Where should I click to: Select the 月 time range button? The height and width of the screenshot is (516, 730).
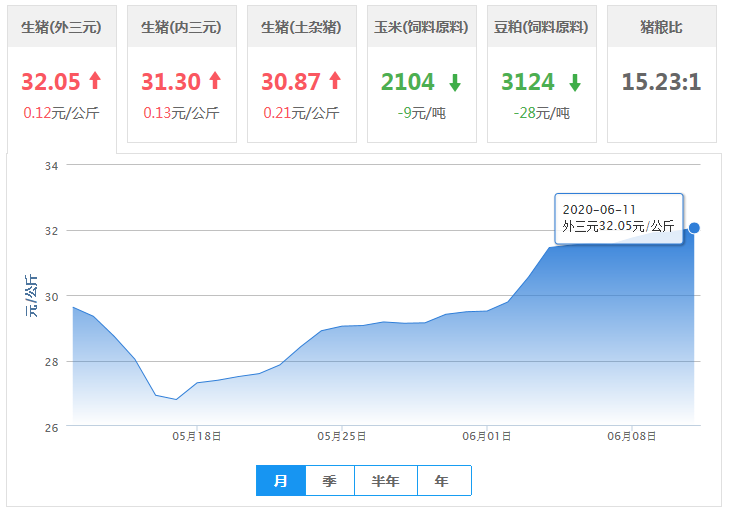[281, 481]
